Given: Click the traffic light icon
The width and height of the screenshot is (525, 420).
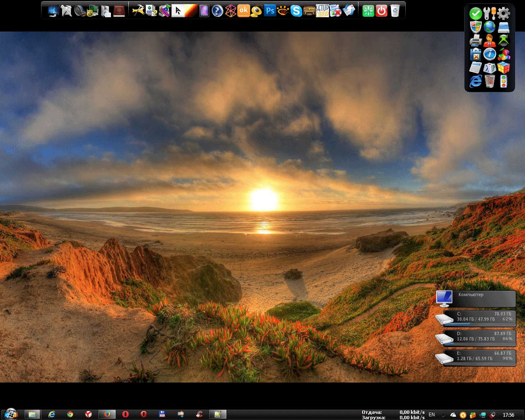Looking at the screenshot, I should (x=503, y=81).
